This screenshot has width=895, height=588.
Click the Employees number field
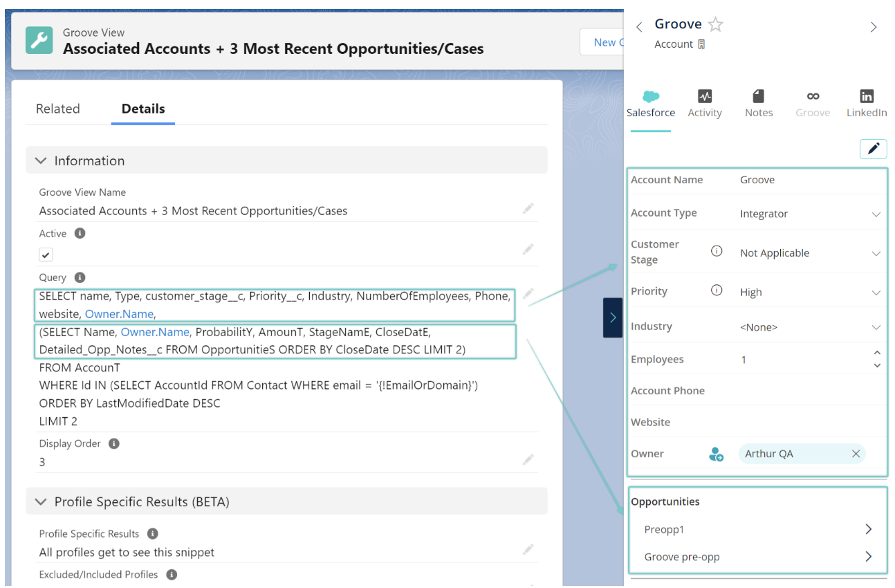(802, 360)
